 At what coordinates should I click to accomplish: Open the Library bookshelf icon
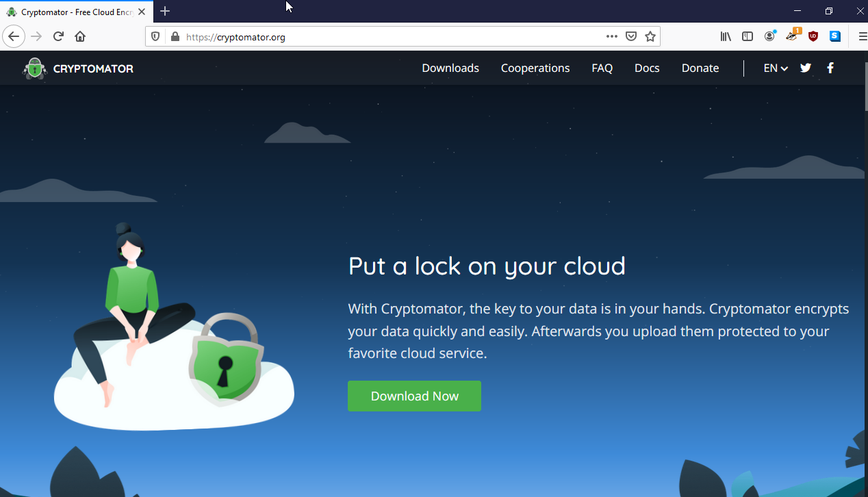(726, 37)
